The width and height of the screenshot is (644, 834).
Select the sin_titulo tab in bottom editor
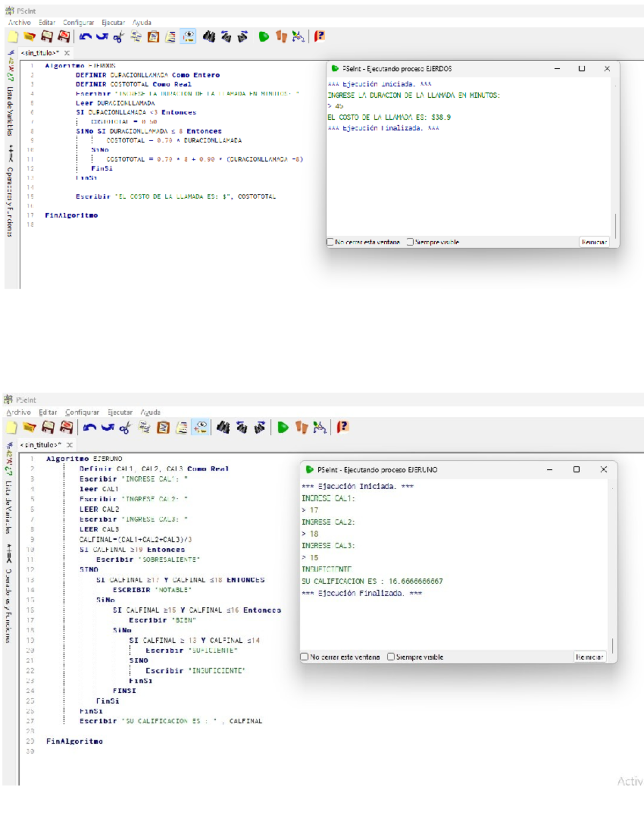tap(41, 445)
